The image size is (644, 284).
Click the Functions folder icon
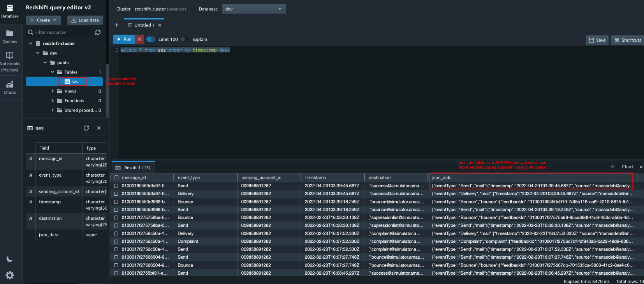point(60,101)
